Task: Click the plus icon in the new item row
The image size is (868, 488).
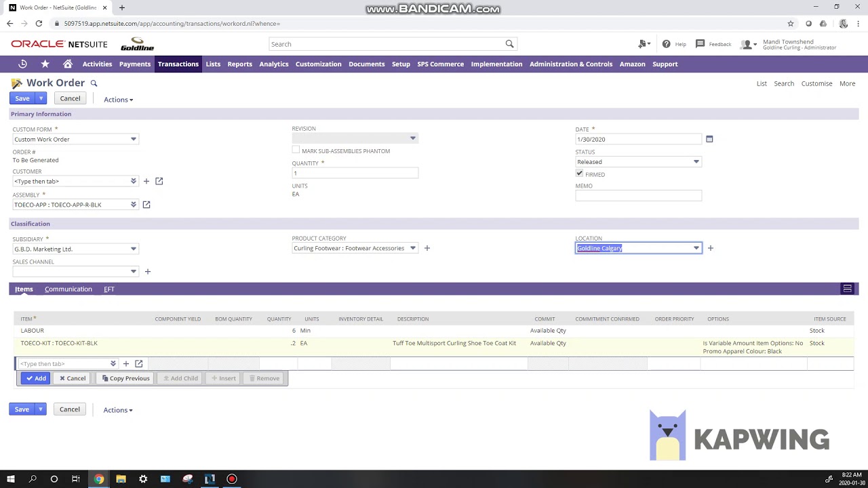Action: (x=126, y=364)
